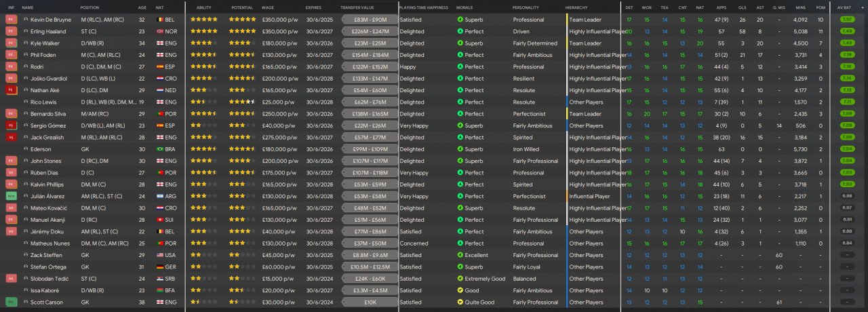This screenshot has height=312, width=868.
Task: Click the Burkina Faso flag on Issa Kaboré's row
Action: tap(160, 290)
